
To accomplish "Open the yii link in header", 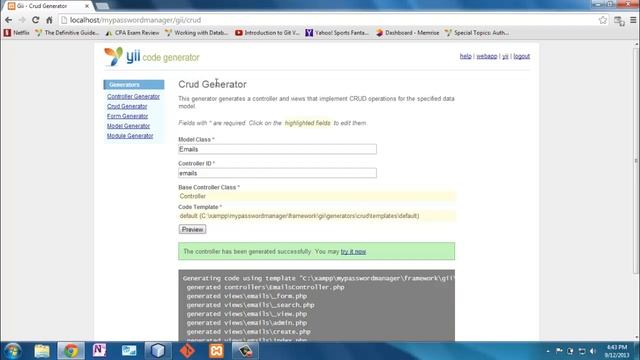I will pyautogui.click(x=505, y=56).
